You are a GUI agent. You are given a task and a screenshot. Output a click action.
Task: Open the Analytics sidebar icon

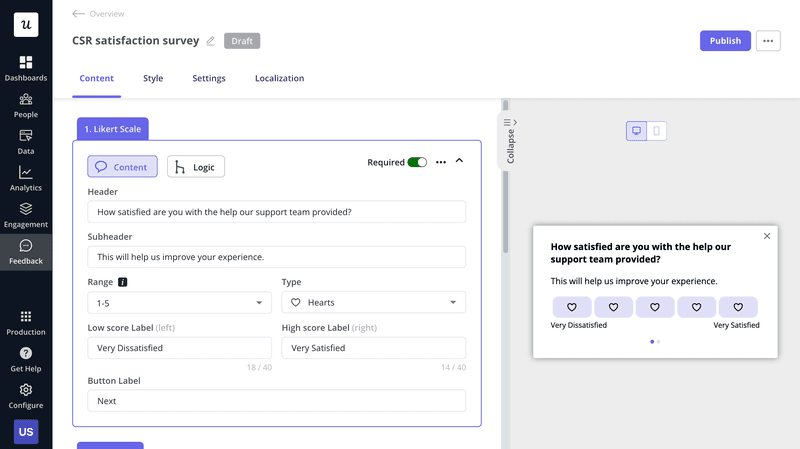(26, 178)
